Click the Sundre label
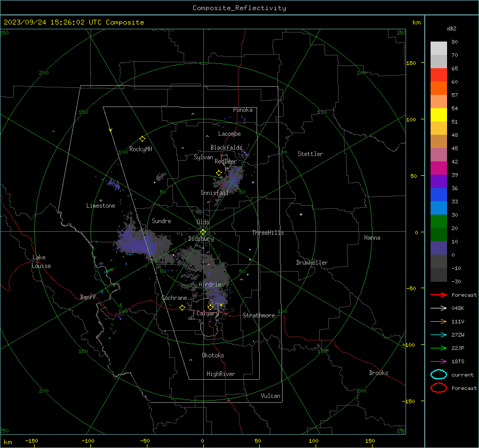The height and width of the screenshot is (448, 479). click(161, 221)
